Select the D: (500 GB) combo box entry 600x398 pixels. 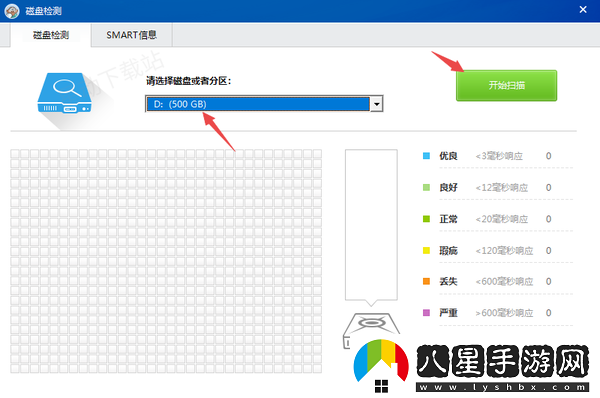(x=258, y=104)
